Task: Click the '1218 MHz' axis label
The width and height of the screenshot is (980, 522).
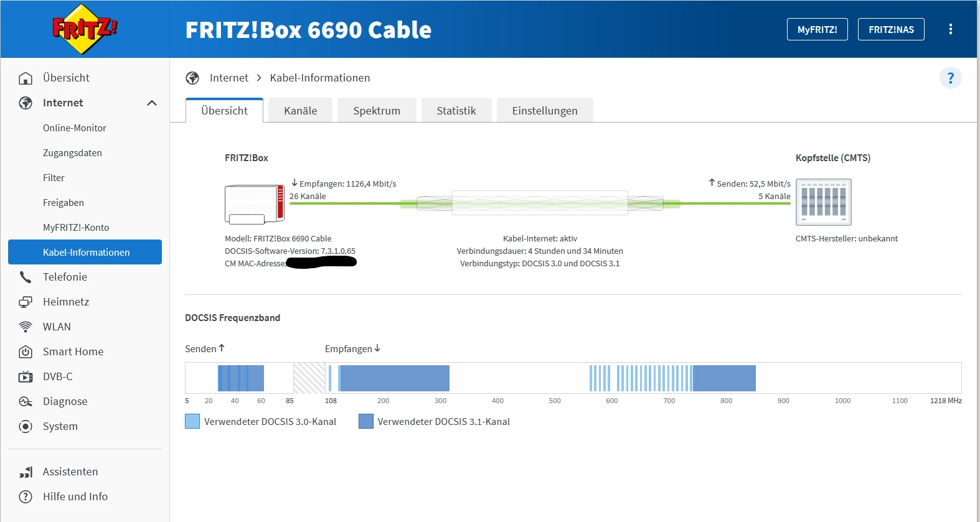Action: (x=946, y=401)
